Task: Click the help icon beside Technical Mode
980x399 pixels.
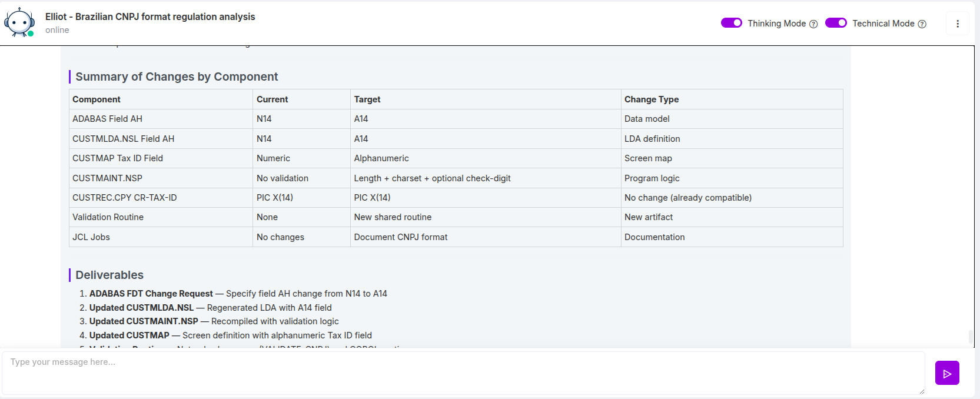Action: (922, 24)
